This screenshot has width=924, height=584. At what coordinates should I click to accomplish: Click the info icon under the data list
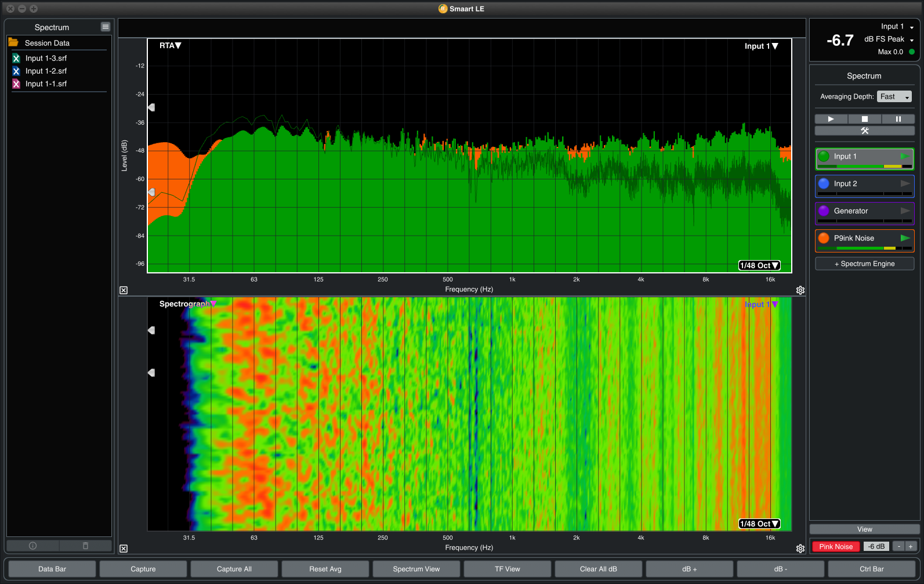point(33,546)
